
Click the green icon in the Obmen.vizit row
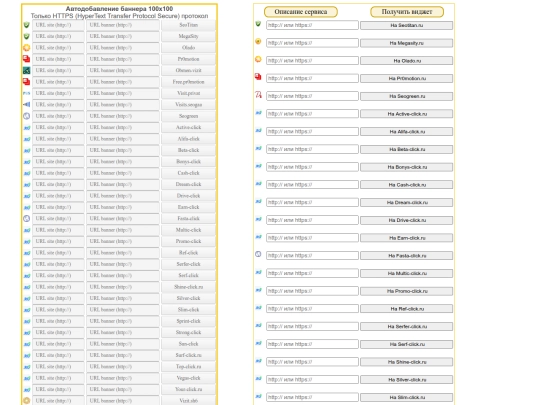(x=27, y=71)
